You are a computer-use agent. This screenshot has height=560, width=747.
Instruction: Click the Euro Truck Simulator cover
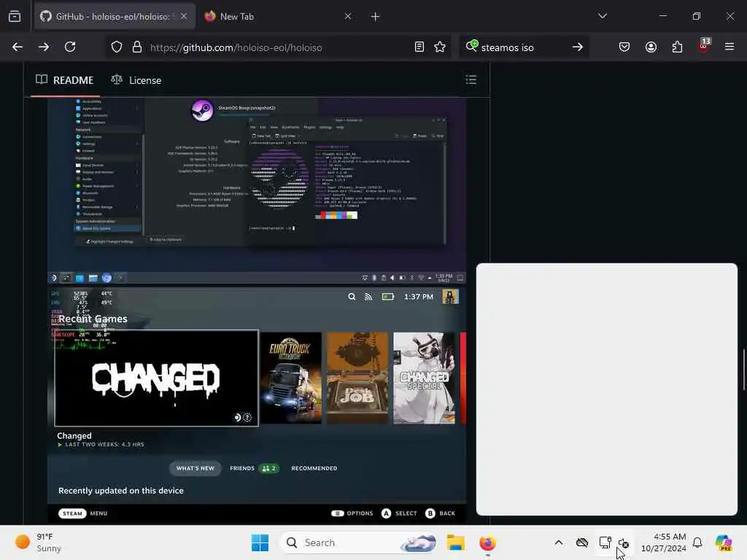(x=291, y=378)
